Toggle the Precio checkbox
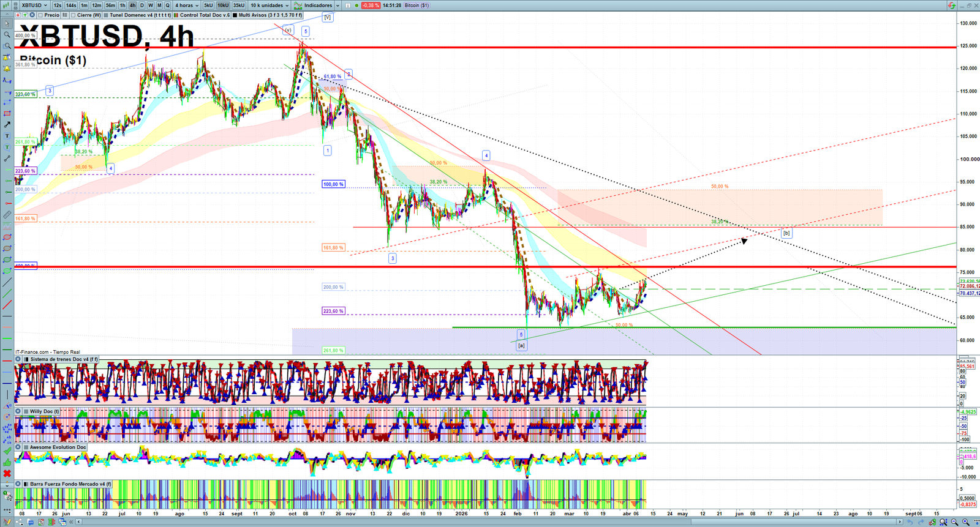 coord(40,15)
